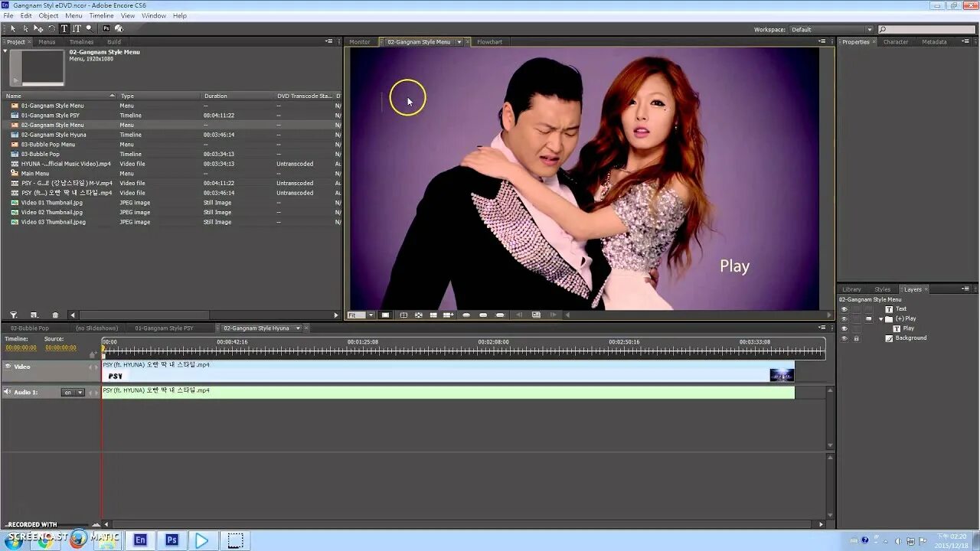Open the Audio 1 language dropdown

80,393
